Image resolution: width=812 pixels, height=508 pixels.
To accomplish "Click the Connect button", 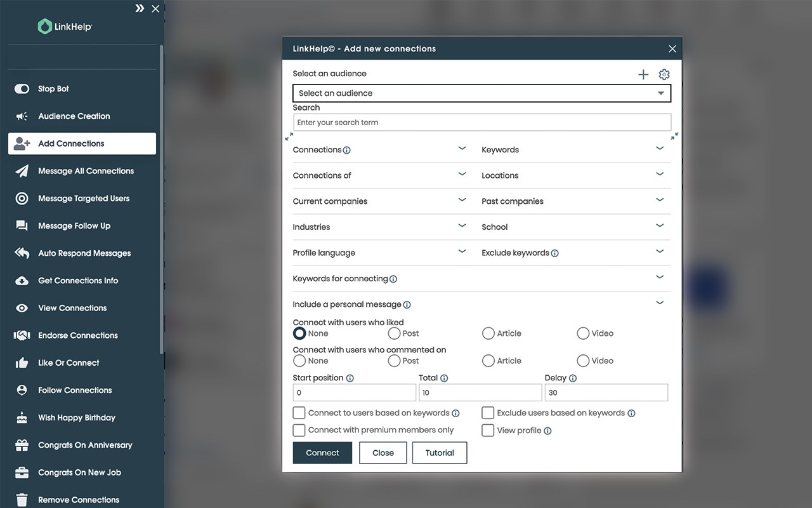I will pos(322,453).
